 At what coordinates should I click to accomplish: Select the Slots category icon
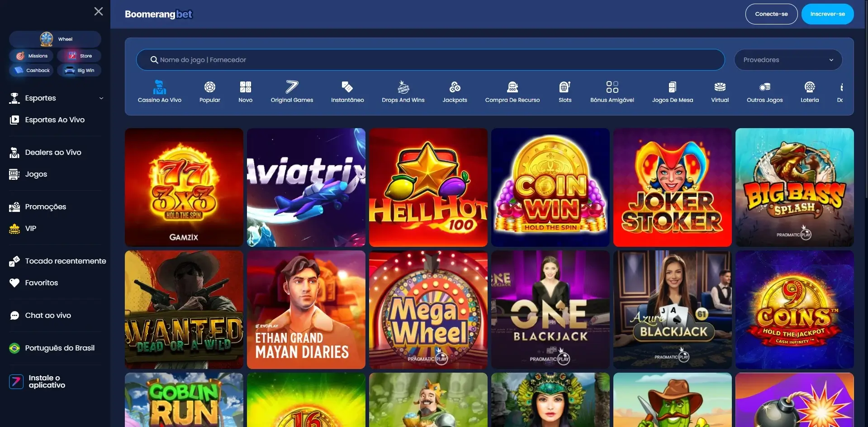[564, 87]
